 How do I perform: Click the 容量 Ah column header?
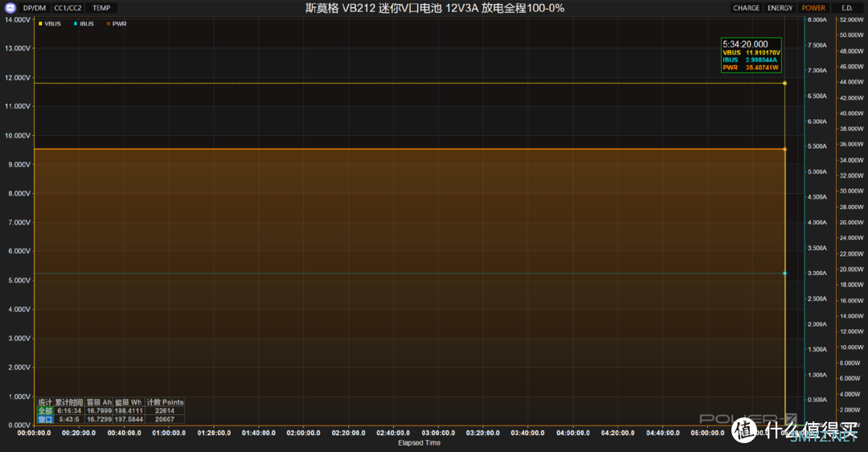[x=99, y=402]
